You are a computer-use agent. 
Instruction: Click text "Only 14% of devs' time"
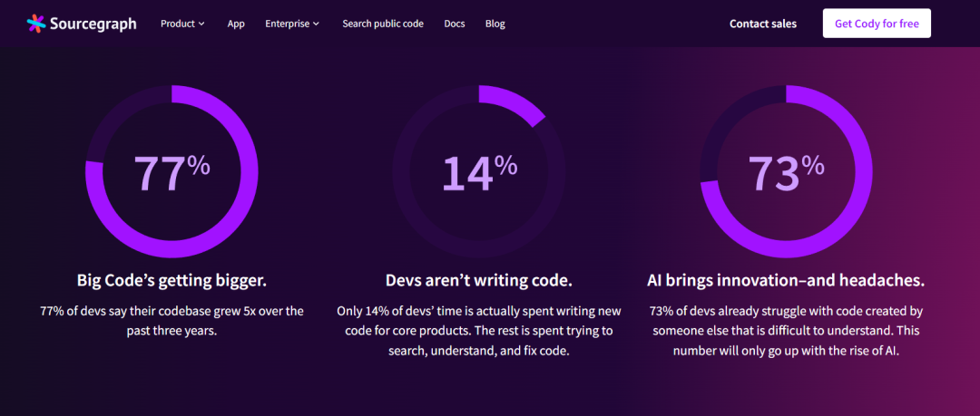[x=398, y=311]
